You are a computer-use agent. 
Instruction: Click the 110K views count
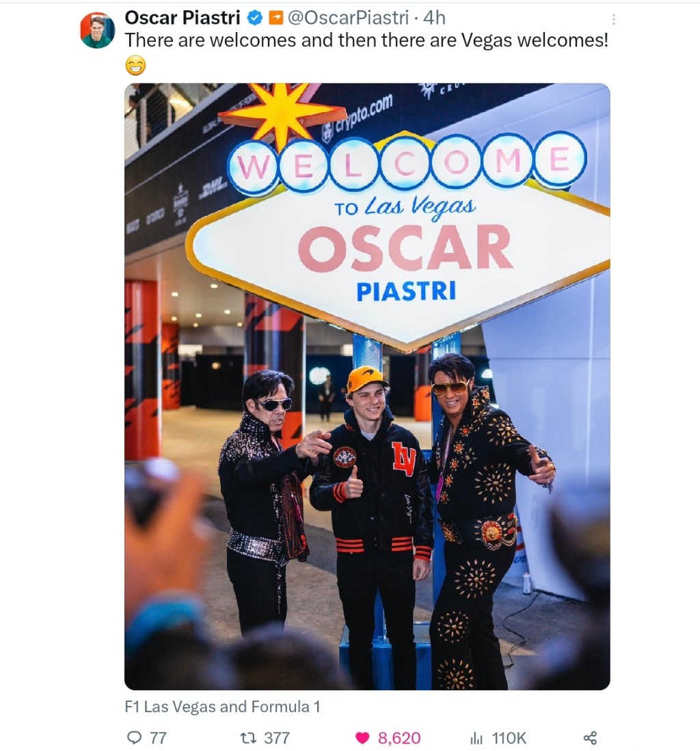pos(509,737)
